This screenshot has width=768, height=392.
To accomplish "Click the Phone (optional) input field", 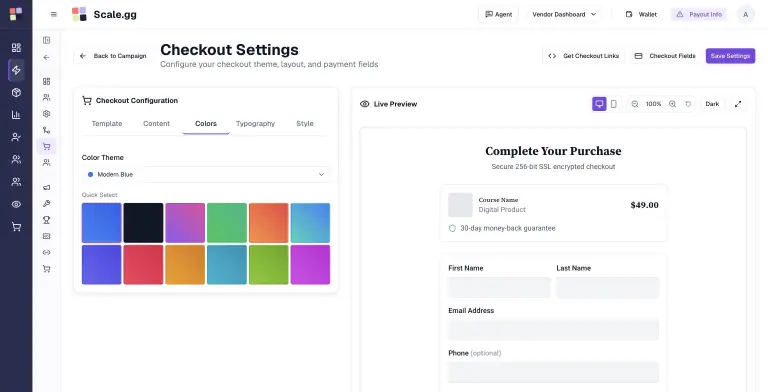I will [553, 372].
